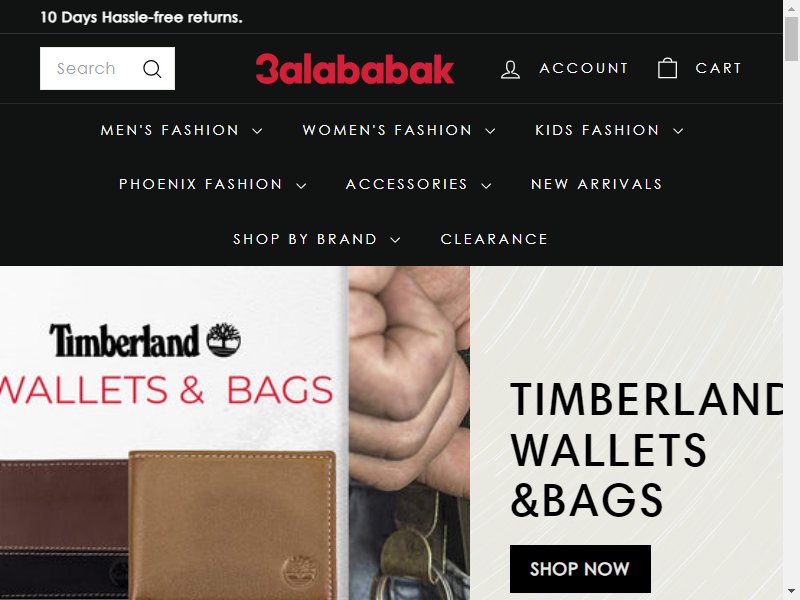Expand the Men's Fashion chevron
800x600 pixels.
coord(258,131)
